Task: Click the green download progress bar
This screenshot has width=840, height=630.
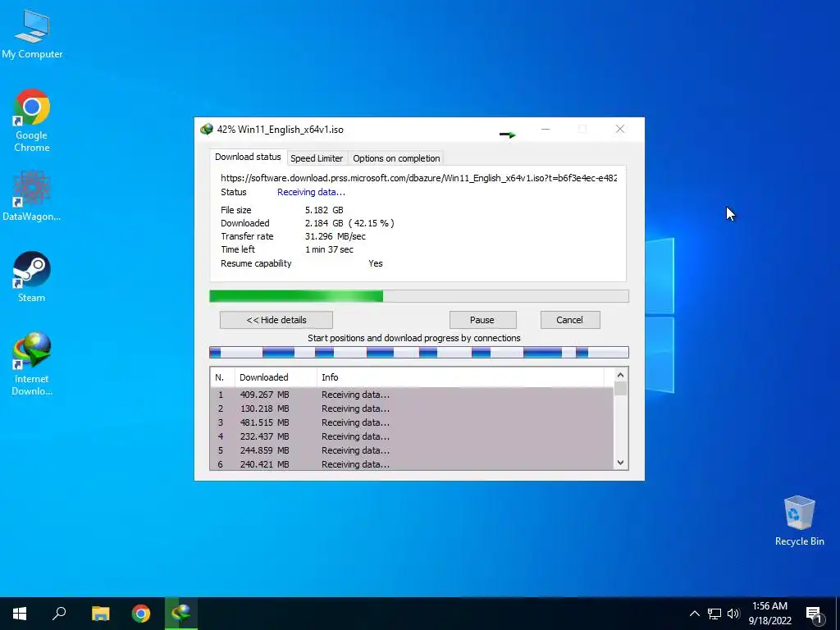Action: pyautogui.click(x=419, y=296)
